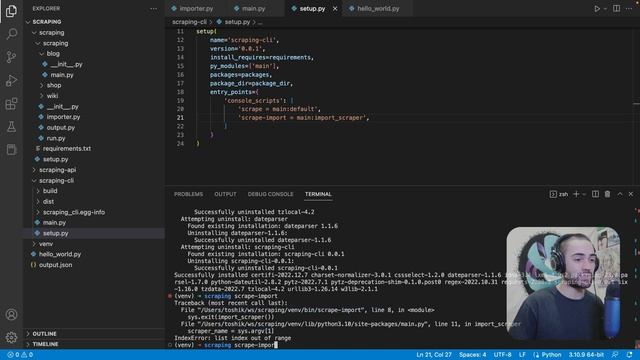Screen dimensions: 640x360
Task: Close the terminal panel
Action: [x=631, y=194]
